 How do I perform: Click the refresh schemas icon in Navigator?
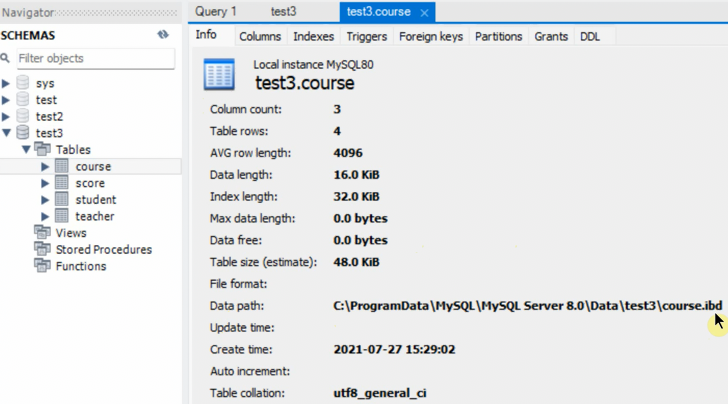pyautogui.click(x=163, y=34)
